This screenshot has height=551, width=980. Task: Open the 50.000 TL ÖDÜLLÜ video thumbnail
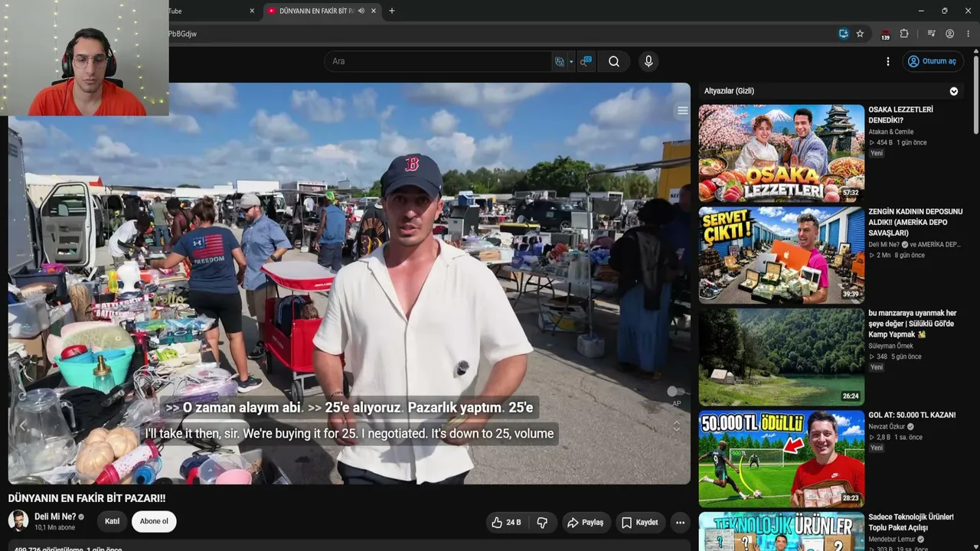tap(781, 458)
